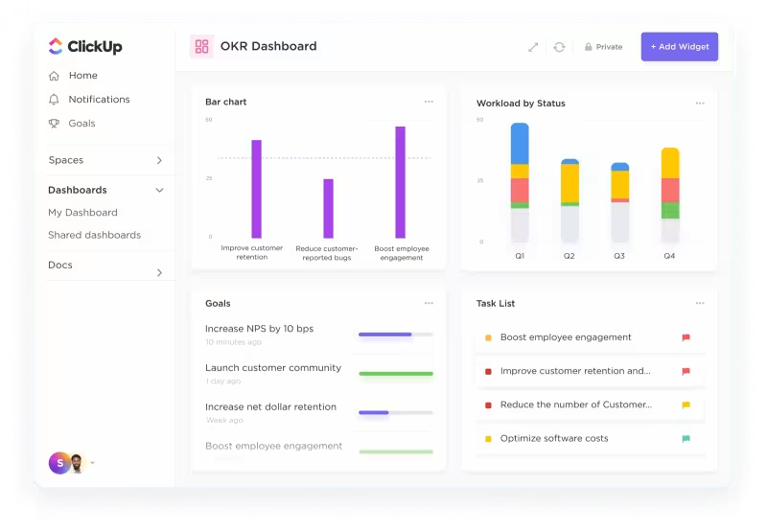Viewport: 767px width, 532px height.
Task: Click the Goals trophy icon
Action: coord(54,124)
